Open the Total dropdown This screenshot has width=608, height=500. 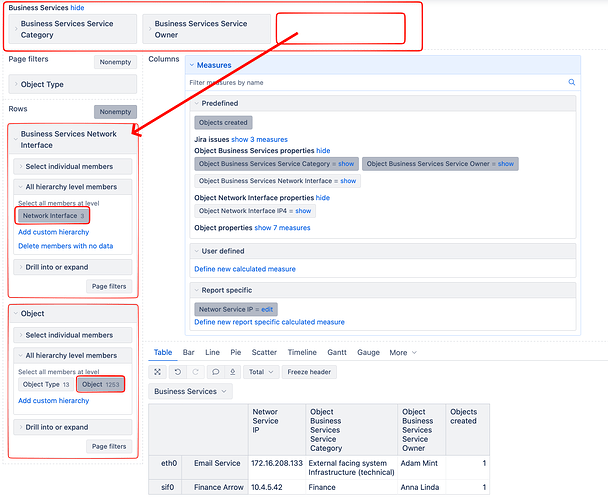tap(261, 372)
